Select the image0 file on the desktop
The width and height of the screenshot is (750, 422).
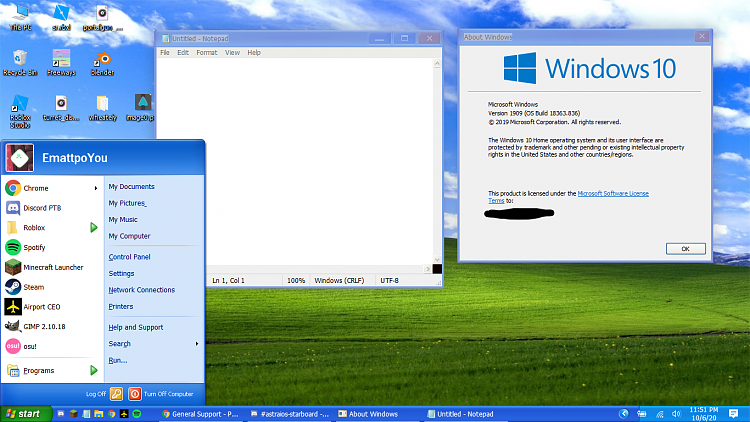click(x=142, y=108)
